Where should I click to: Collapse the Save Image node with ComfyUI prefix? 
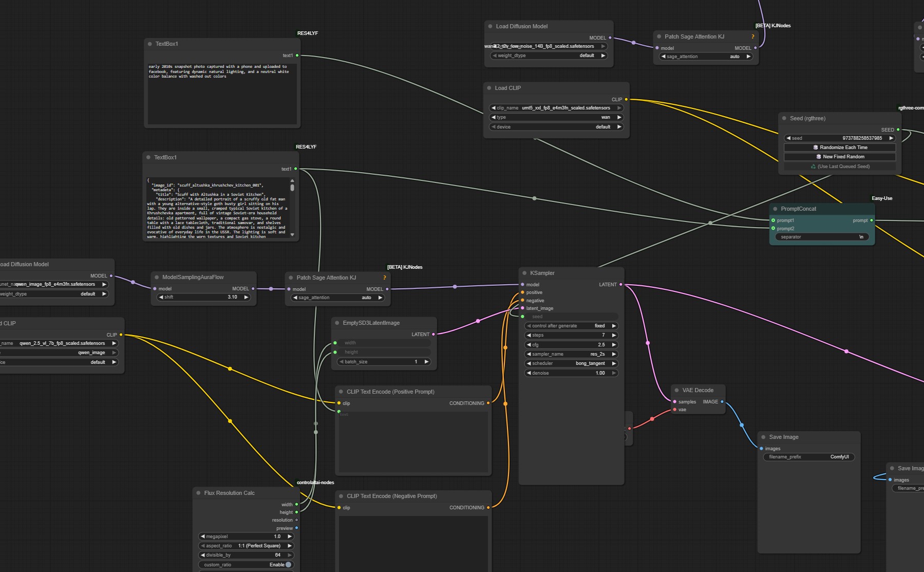[x=763, y=437]
